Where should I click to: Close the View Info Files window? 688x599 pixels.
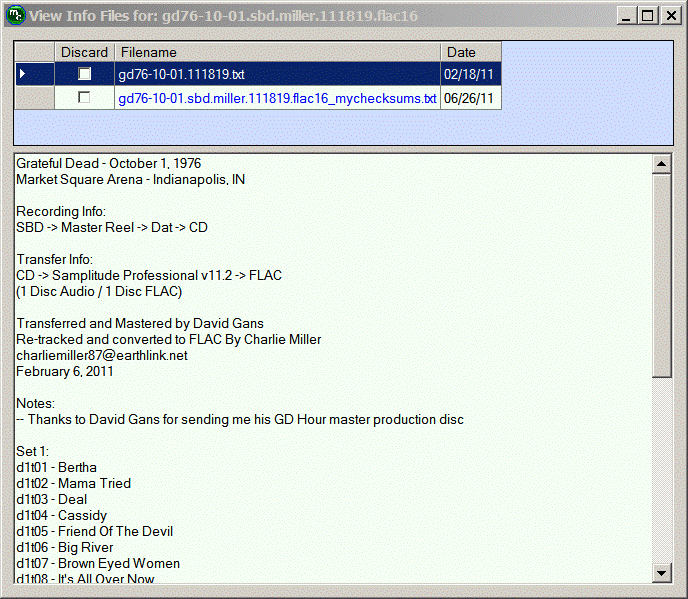pyautogui.click(x=671, y=16)
